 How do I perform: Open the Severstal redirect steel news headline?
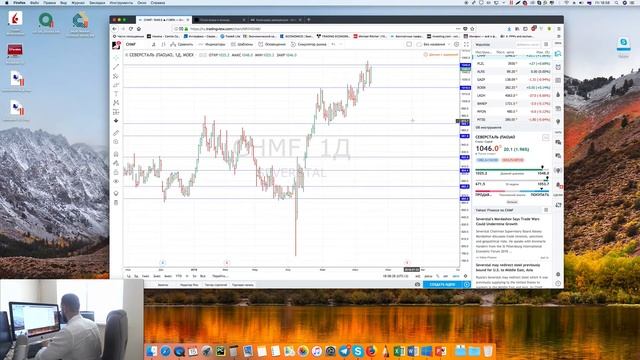coord(508,267)
